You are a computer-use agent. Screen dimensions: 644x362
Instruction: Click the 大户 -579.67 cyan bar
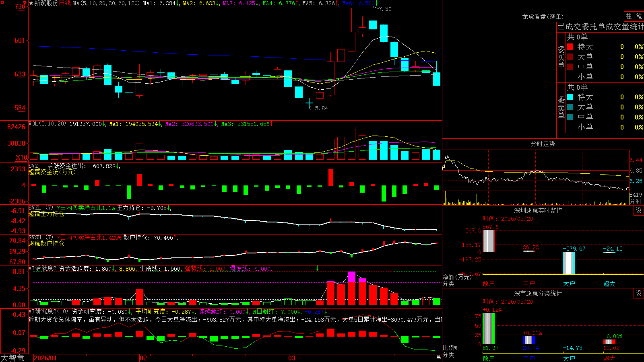tap(569, 263)
